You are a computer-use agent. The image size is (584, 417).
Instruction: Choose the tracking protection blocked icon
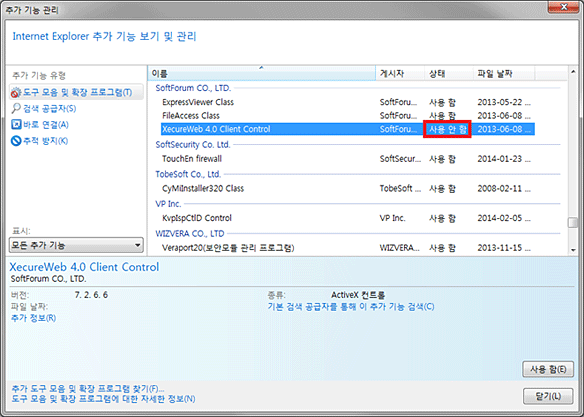(16, 141)
